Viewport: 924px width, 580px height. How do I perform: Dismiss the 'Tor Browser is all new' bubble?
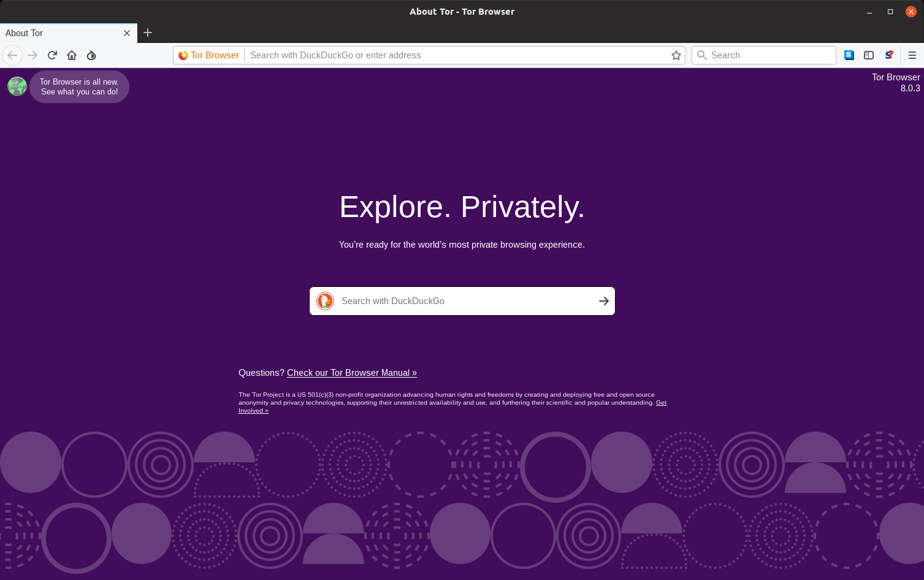pos(79,86)
